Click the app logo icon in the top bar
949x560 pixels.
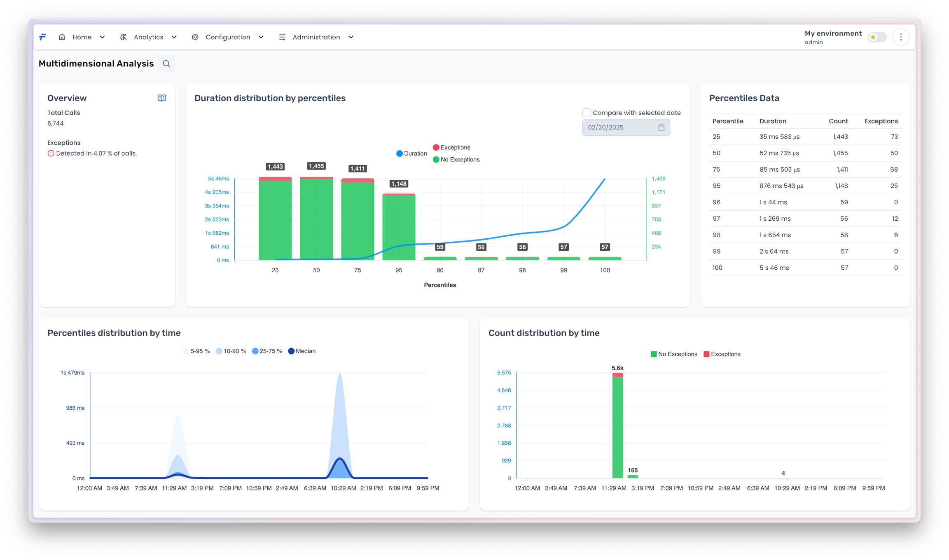tap(42, 37)
